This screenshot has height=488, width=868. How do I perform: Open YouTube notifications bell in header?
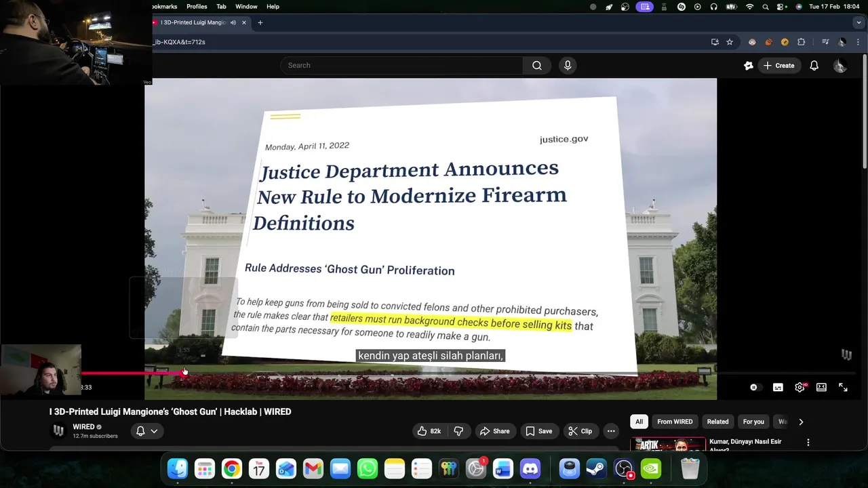814,65
